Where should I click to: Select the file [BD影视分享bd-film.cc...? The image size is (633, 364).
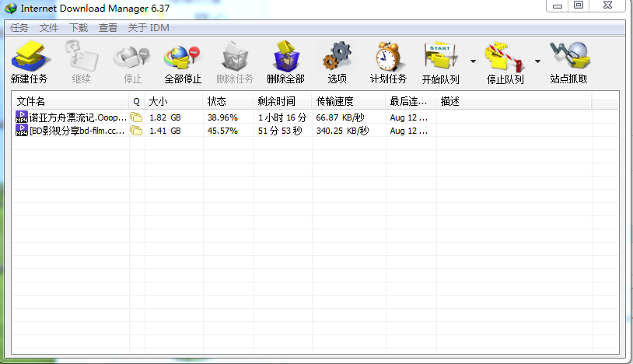tap(77, 131)
